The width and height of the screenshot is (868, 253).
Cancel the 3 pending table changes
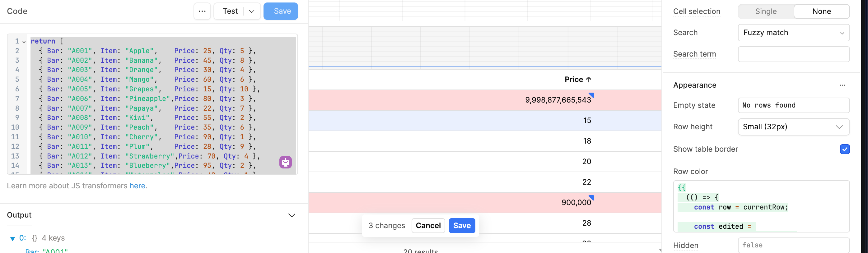coord(428,225)
